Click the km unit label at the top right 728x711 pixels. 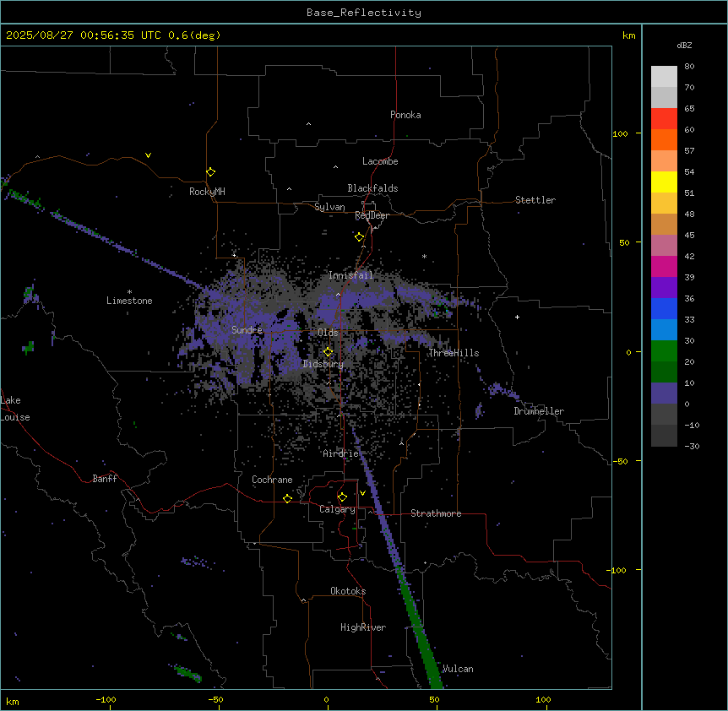628,35
